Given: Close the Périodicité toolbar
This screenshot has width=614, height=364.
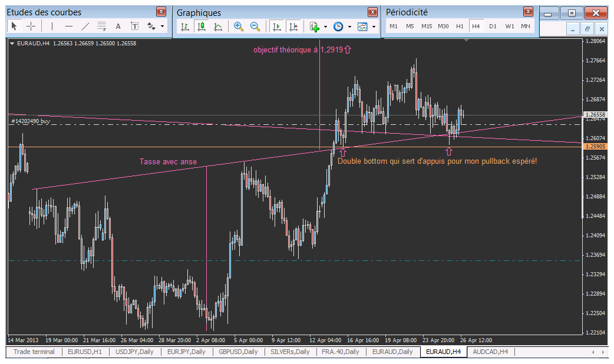Looking at the screenshot, I should tap(528, 12).
